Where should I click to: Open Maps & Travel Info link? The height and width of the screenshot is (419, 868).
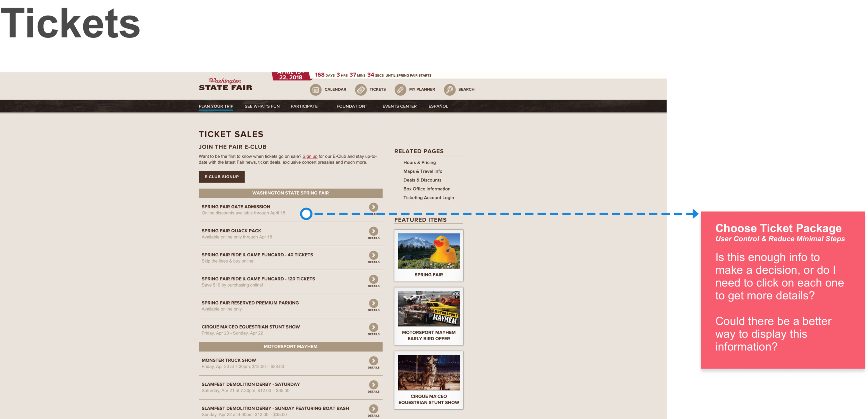pos(423,171)
